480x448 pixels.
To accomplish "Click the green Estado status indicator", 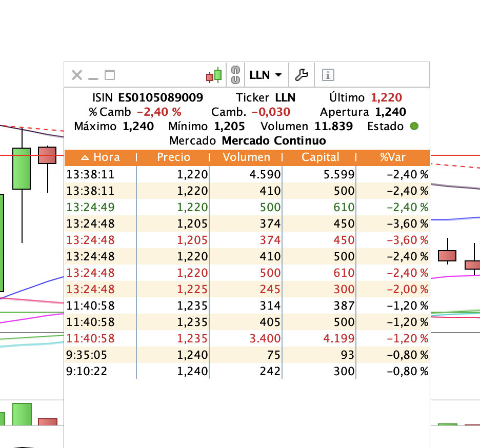I will pos(414,126).
